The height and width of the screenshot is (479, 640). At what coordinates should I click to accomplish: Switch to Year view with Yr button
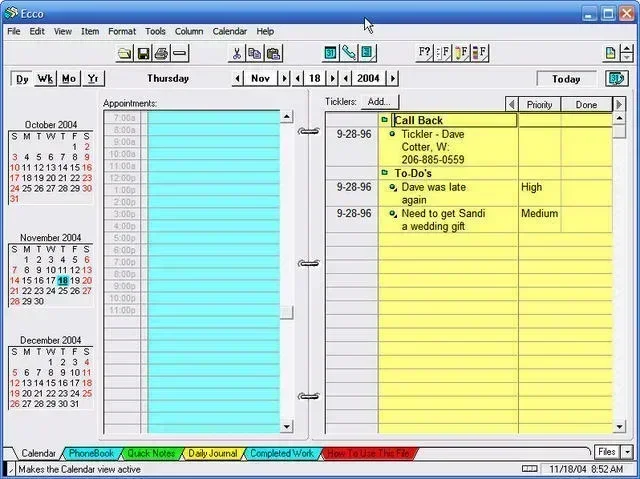[x=93, y=78]
